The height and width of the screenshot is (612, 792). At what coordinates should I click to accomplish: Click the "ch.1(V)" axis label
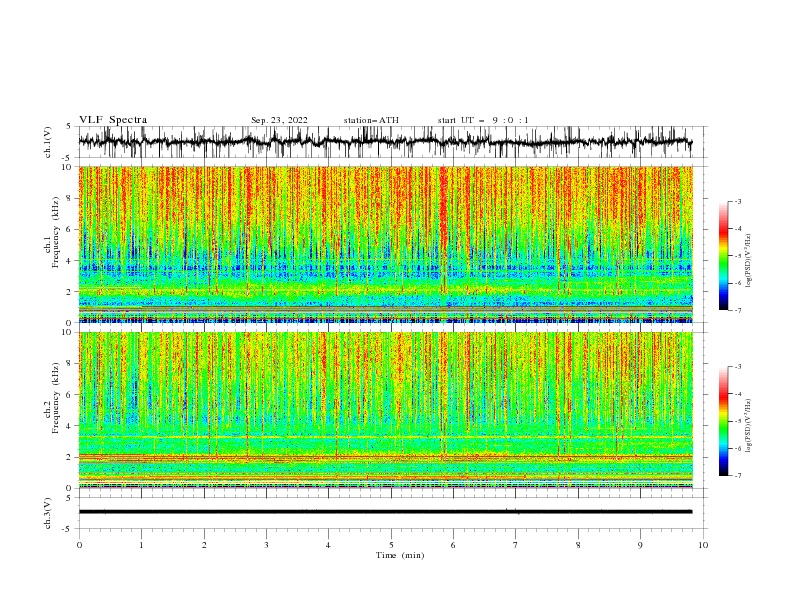[x=48, y=142]
